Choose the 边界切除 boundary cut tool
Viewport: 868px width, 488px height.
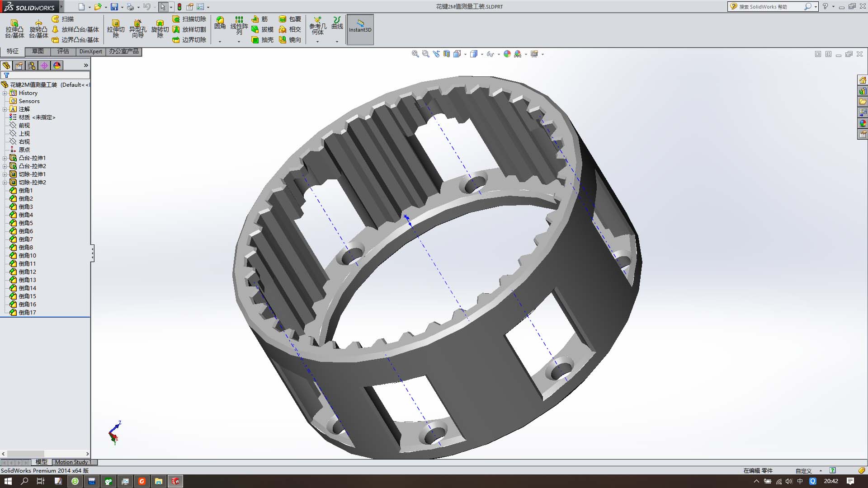(189, 40)
